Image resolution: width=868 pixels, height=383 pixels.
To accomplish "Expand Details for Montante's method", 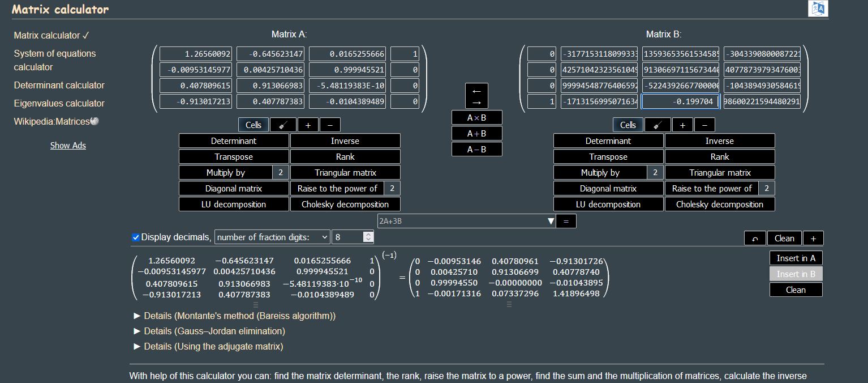I will pos(234,316).
